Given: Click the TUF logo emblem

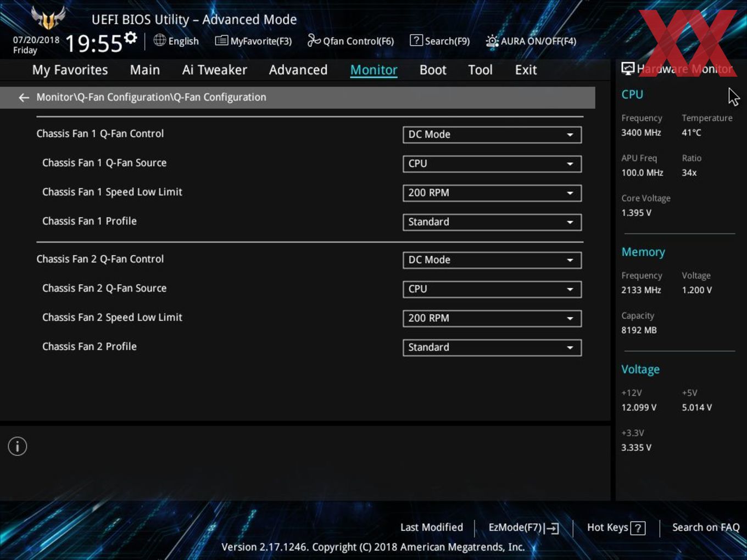Looking at the screenshot, I should pos(48,18).
